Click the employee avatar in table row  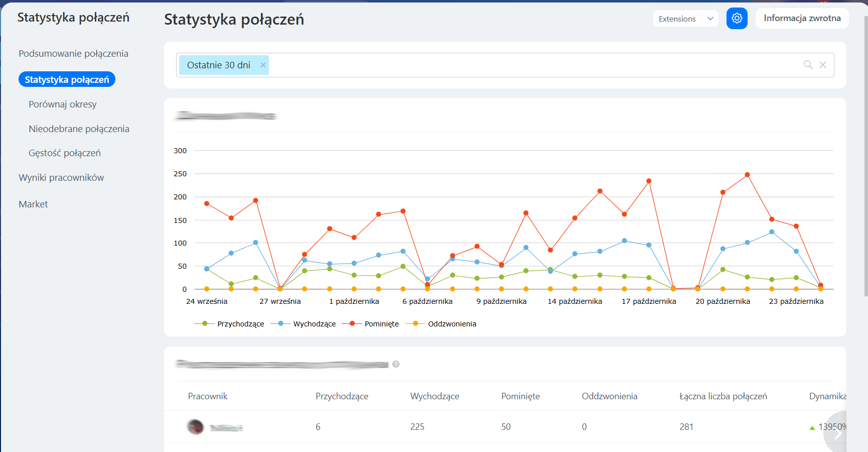point(195,427)
